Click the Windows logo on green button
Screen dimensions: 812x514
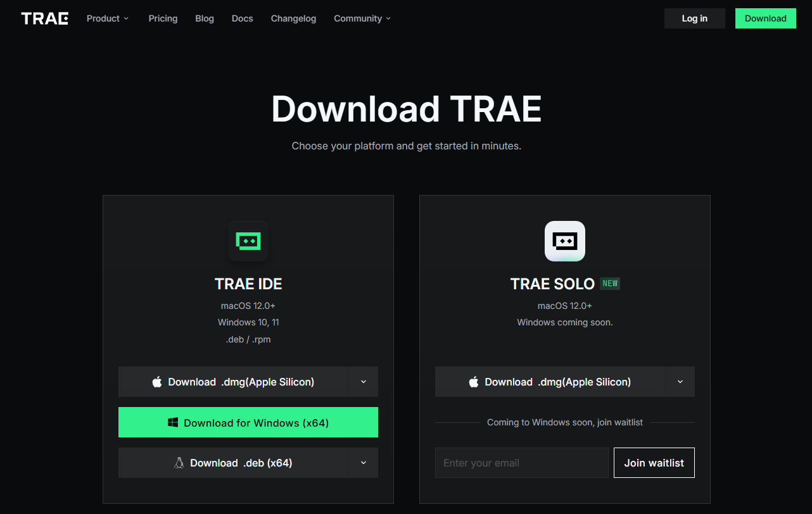click(173, 423)
